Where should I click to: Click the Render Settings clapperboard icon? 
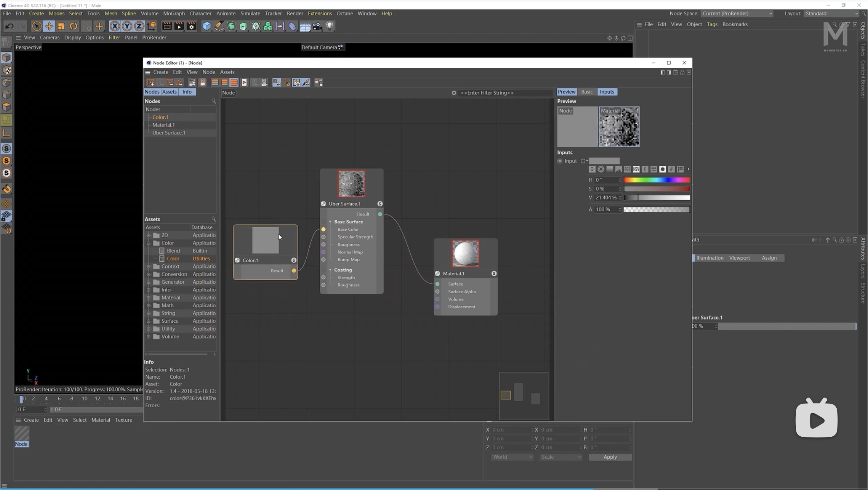192,26
